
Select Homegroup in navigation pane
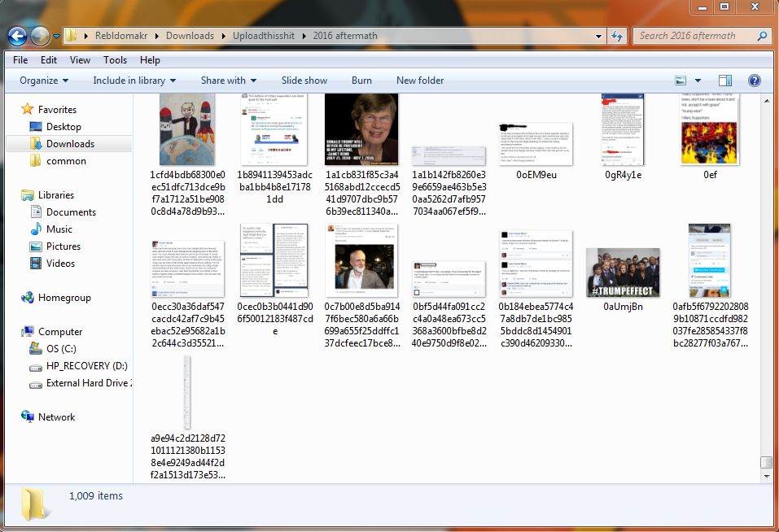pos(64,298)
